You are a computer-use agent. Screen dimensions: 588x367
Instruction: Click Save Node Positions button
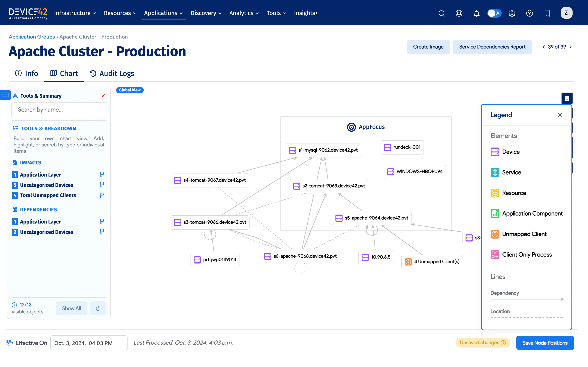tap(545, 343)
